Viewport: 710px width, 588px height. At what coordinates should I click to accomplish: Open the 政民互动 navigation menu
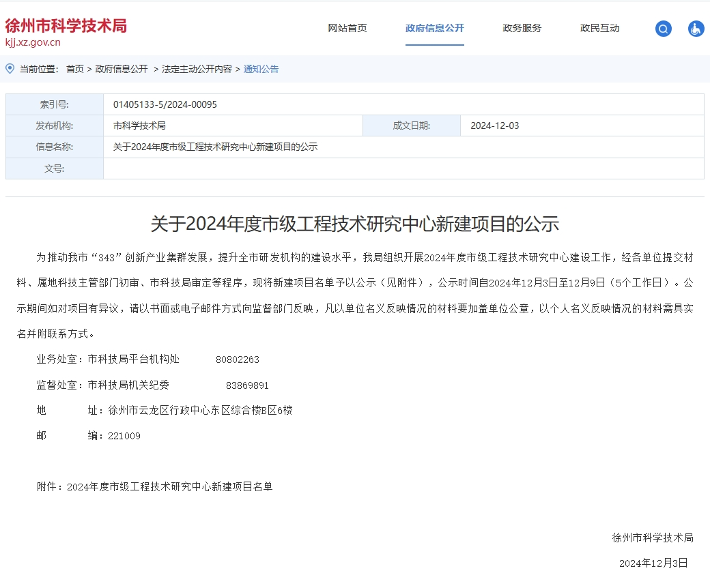[x=599, y=28]
